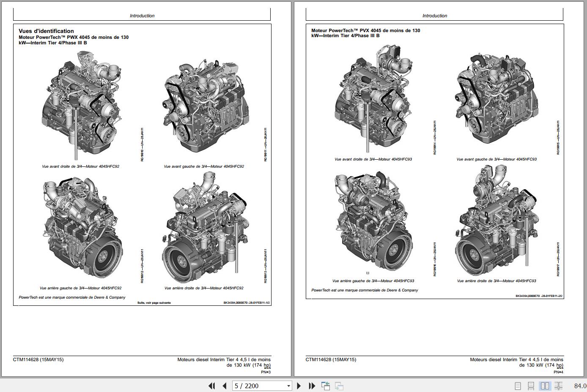
Task: Click "CTM114628 (15MAY15)" footer on right page
Action: (331, 360)
